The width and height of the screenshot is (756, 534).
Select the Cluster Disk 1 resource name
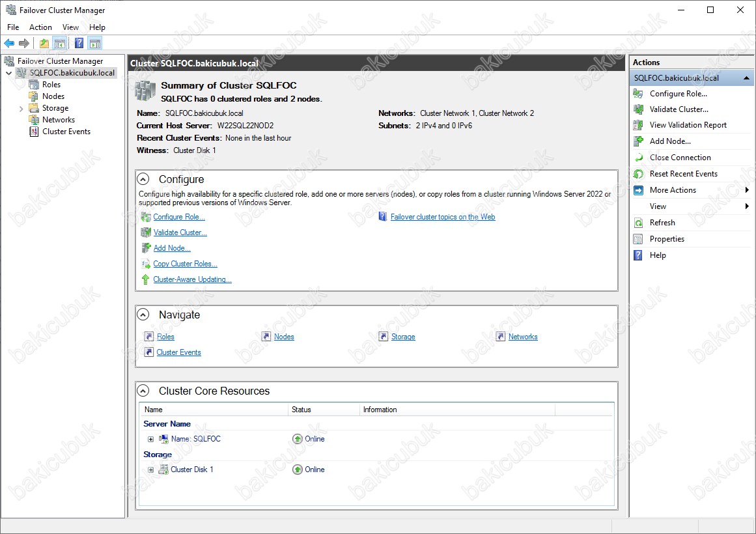[192, 470]
